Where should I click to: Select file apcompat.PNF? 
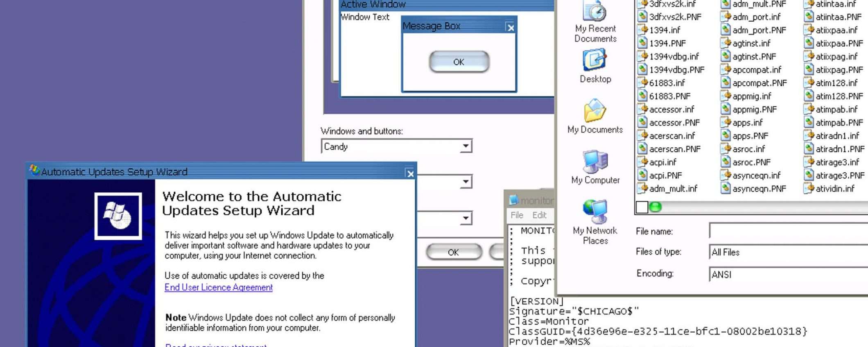pos(759,83)
